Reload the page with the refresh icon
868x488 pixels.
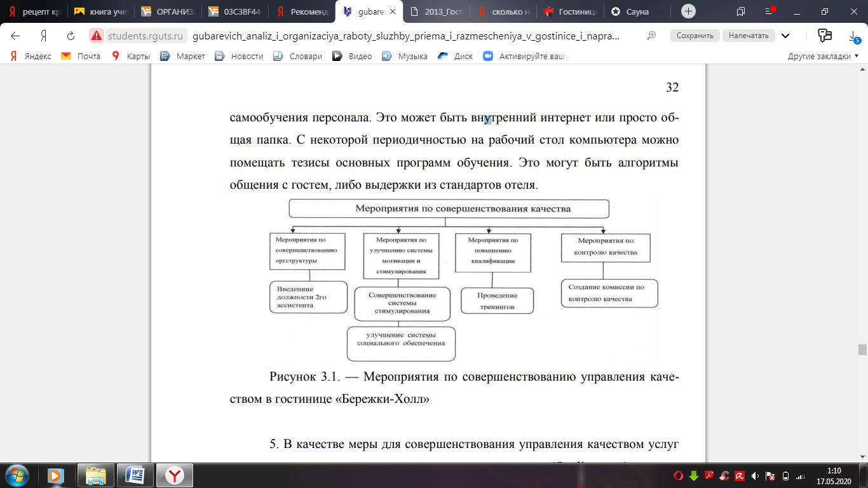71,36
